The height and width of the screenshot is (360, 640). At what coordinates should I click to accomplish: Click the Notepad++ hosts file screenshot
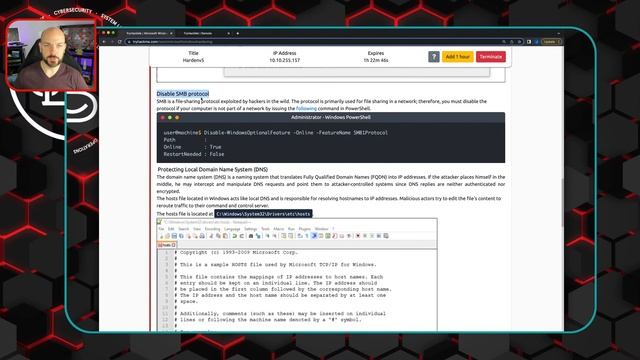tap(297, 275)
